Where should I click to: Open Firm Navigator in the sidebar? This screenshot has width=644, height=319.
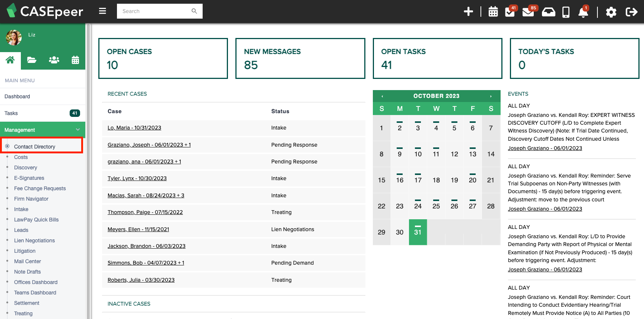31,199
